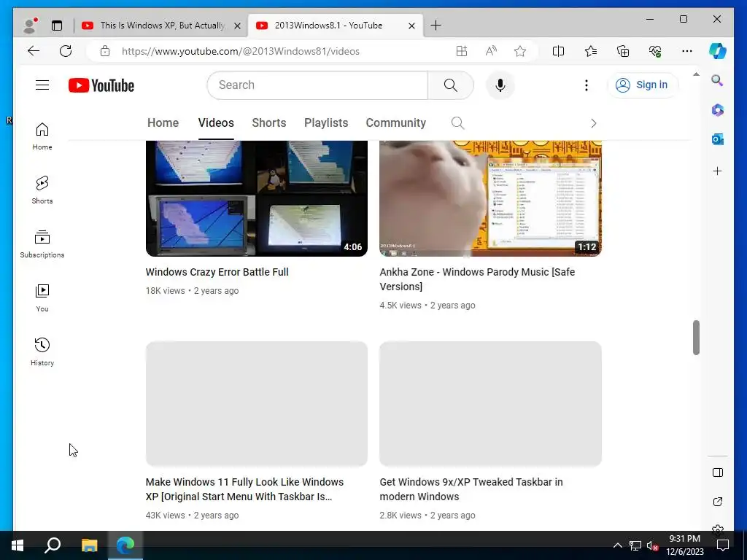
Task: Close the 2013Windows8.1 tab
Action: click(x=411, y=26)
